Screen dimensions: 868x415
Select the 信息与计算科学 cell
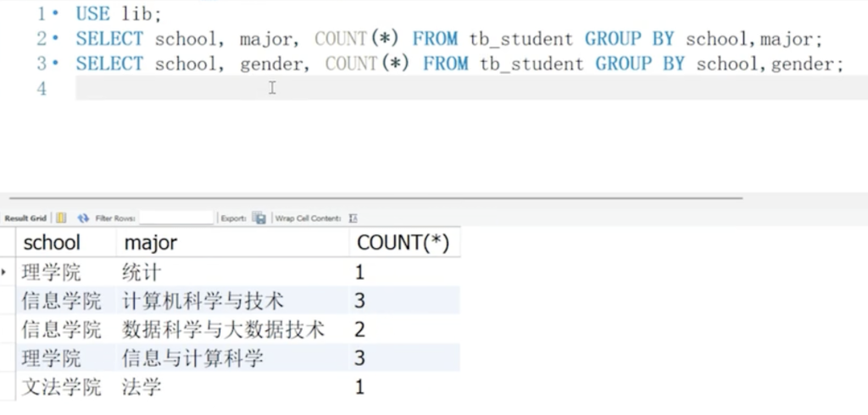click(x=193, y=358)
